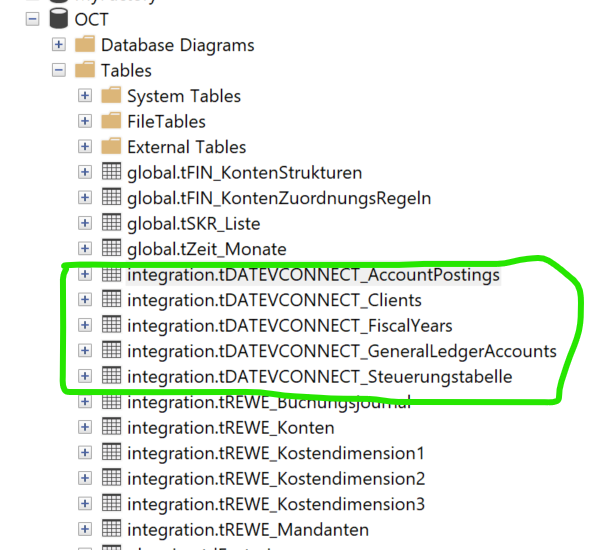Expand tDATEVCONNECT_Steuerungstabelle table node
This screenshot has width=609, height=550.
[x=85, y=376]
